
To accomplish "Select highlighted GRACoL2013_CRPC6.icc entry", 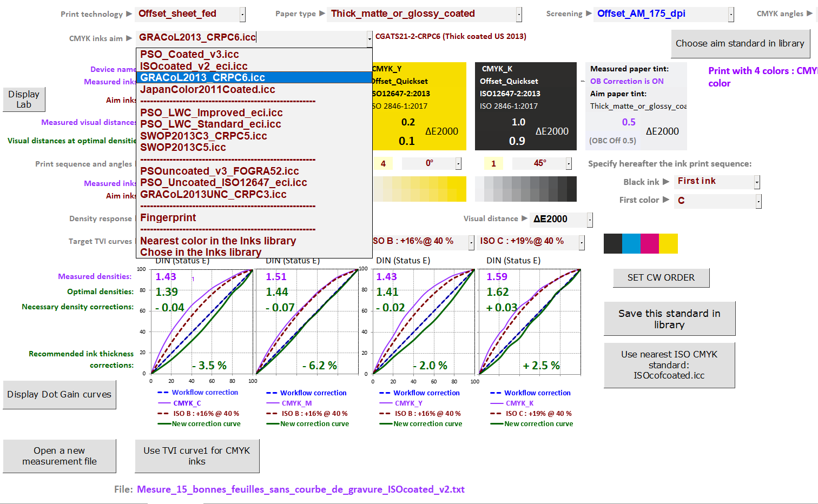I will click(x=254, y=78).
